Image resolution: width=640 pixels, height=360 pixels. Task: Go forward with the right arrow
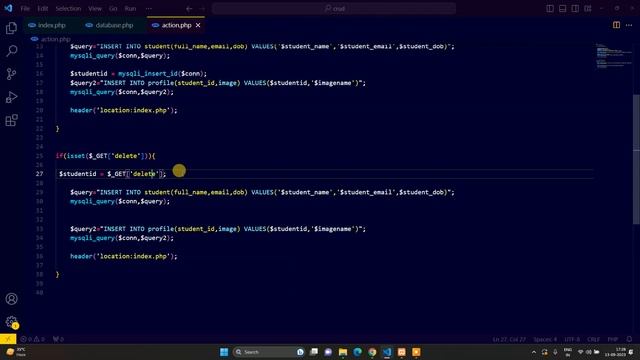(x=202, y=8)
